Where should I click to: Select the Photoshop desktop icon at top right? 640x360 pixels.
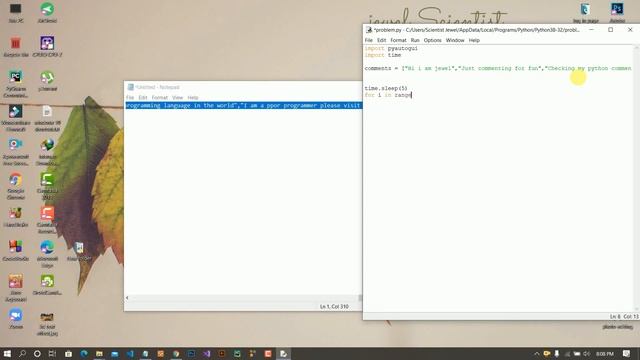(x=617, y=13)
